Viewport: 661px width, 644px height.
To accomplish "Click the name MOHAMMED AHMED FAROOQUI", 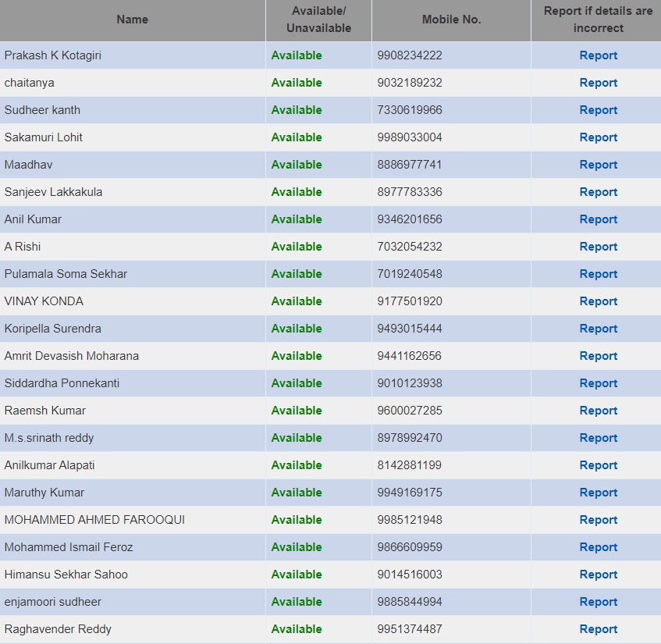I will (x=94, y=520).
